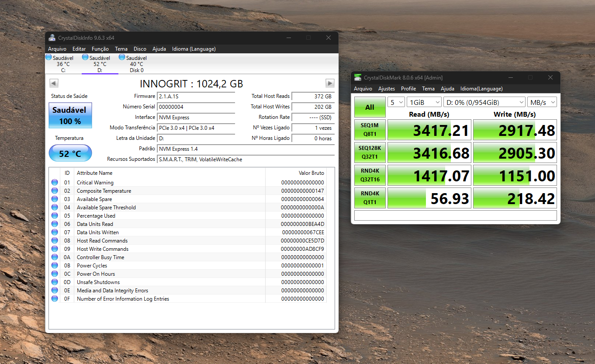
Task: Click the Recursos Suportados S.M.A.R.T., TRIM field
Action: pos(246,159)
